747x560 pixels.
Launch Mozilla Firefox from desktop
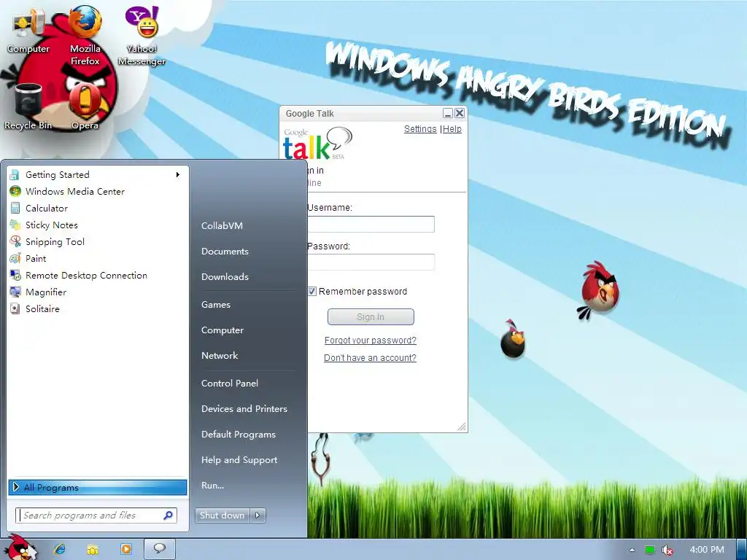point(85,36)
